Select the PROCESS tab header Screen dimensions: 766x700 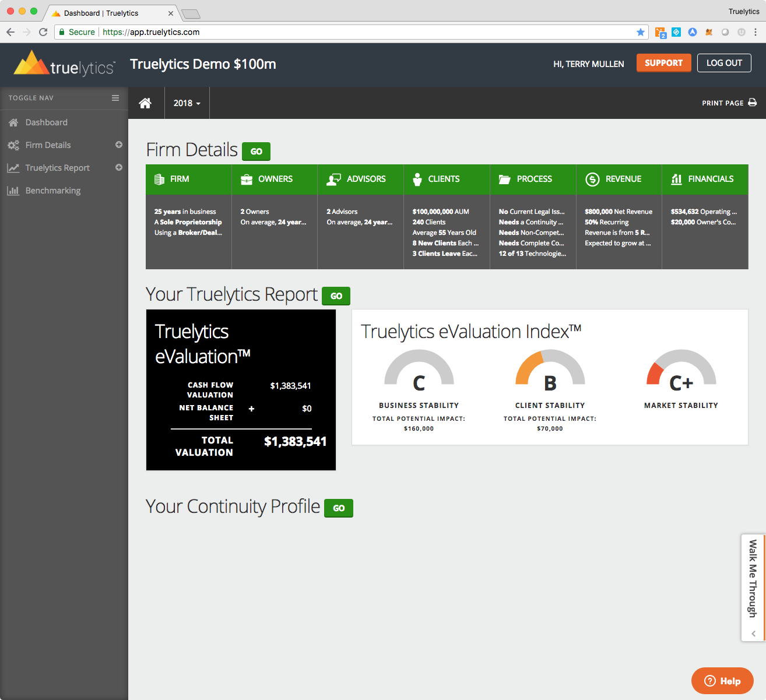pyautogui.click(x=533, y=180)
